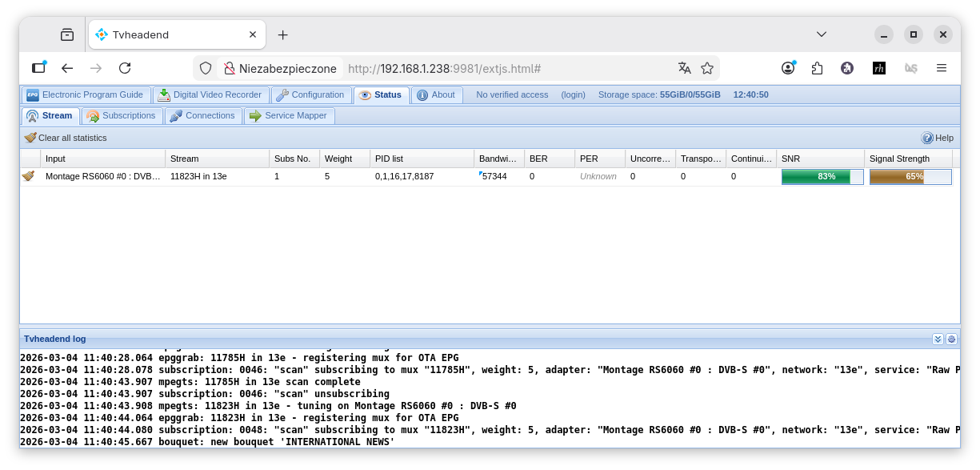Click the shield tracking protection icon
The image size is (980, 470).
[206, 68]
